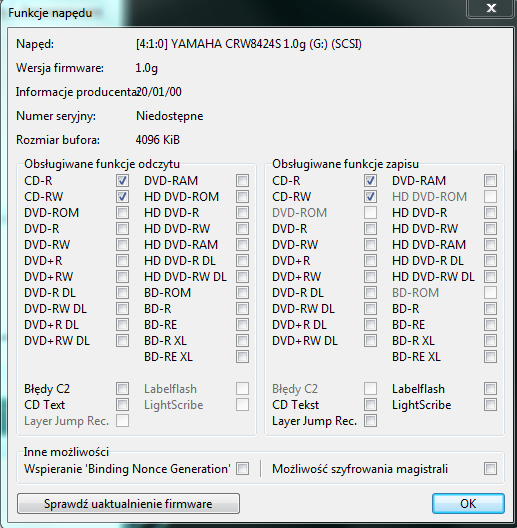517x528 pixels.
Task: Toggle 'Możliwość szyfrowania magistrali' checkbox
Action: 490,468
